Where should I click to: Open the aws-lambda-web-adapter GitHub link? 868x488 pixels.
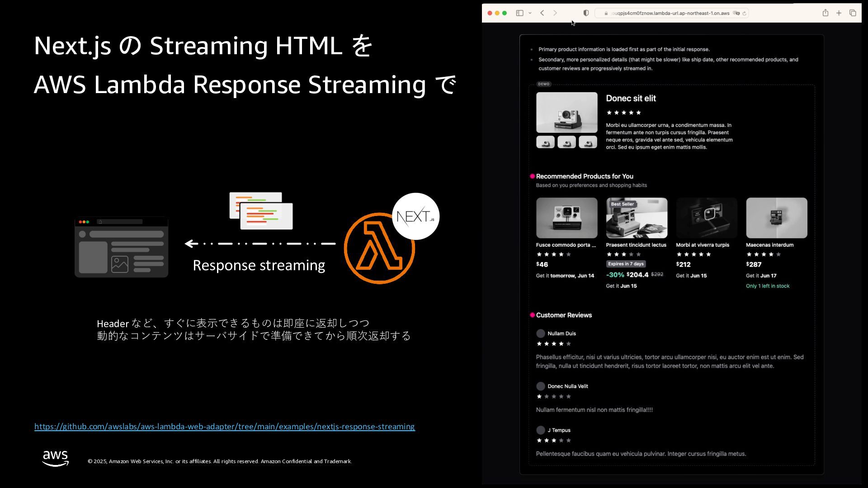(x=224, y=427)
